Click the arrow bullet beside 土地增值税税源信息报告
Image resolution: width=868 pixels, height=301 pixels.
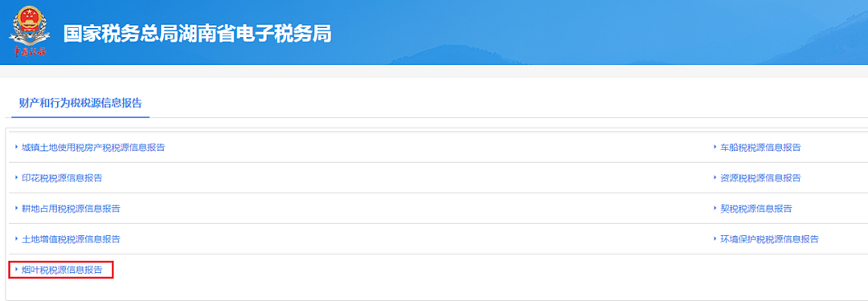pos(17,238)
